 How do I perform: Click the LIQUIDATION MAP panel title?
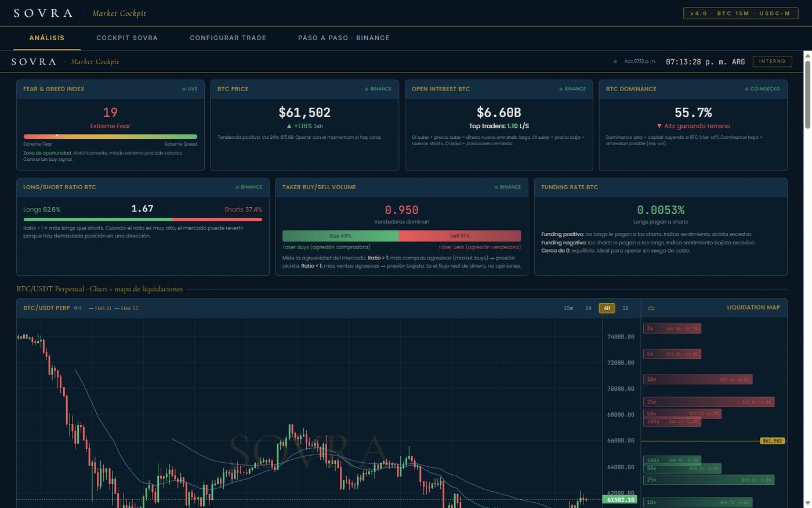click(753, 308)
